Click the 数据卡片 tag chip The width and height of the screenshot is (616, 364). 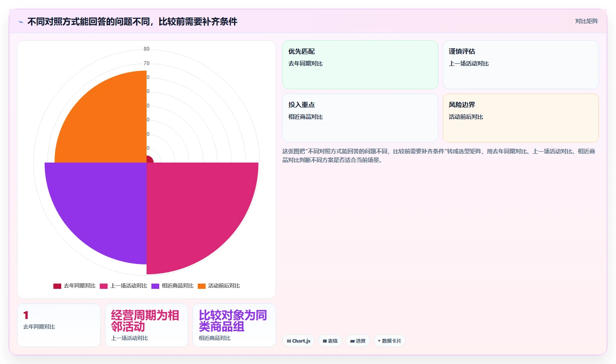coord(389,341)
